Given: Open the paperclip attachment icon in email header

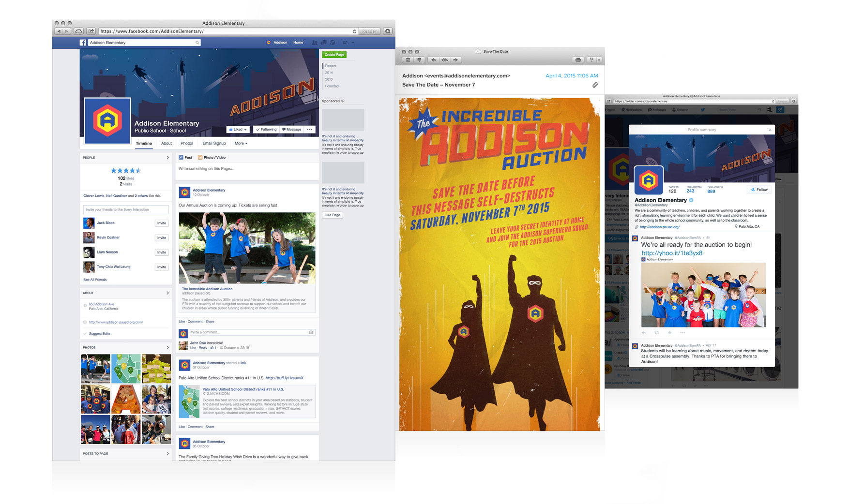Looking at the screenshot, I should pyautogui.click(x=595, y=85).
